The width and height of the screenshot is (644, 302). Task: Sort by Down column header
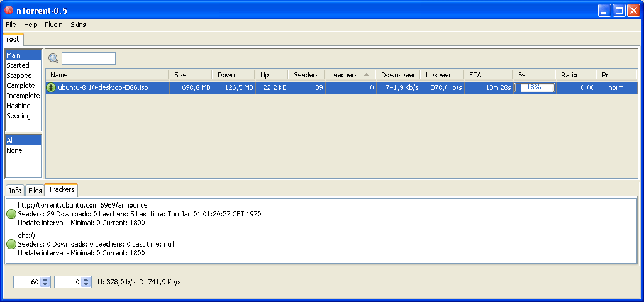click(234, 75)
